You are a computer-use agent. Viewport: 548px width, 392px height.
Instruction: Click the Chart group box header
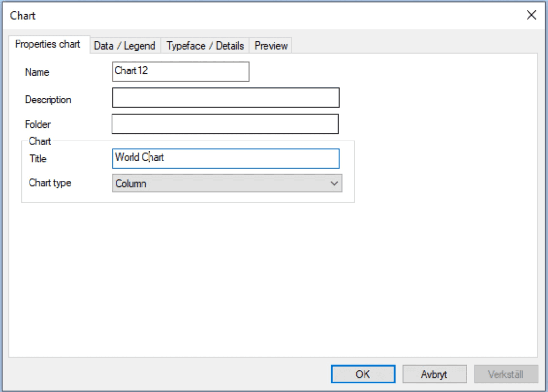point(40,141)
